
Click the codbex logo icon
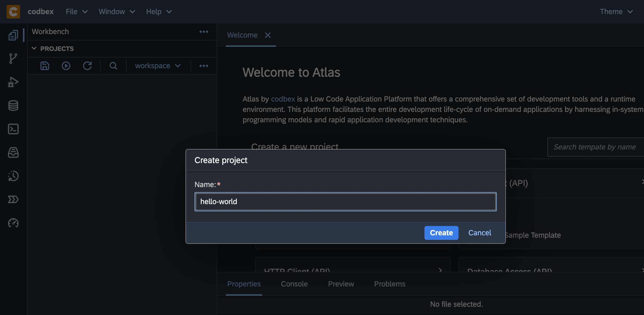(x=13, y=12)
